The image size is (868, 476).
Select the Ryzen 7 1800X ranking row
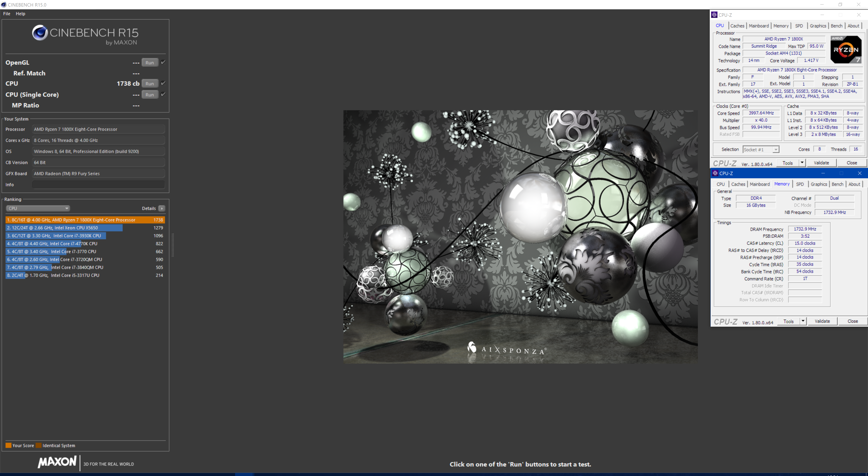(x=85, y=220)
